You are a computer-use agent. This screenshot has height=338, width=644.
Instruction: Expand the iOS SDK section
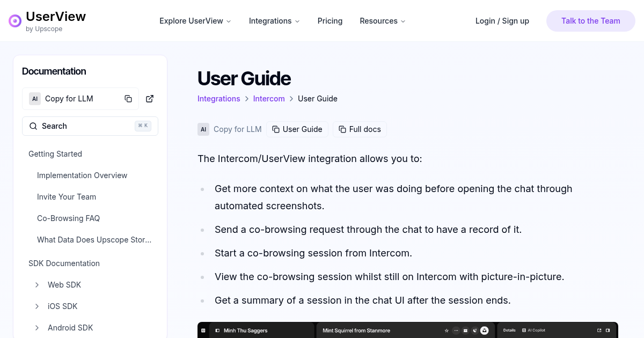point(37,306)
